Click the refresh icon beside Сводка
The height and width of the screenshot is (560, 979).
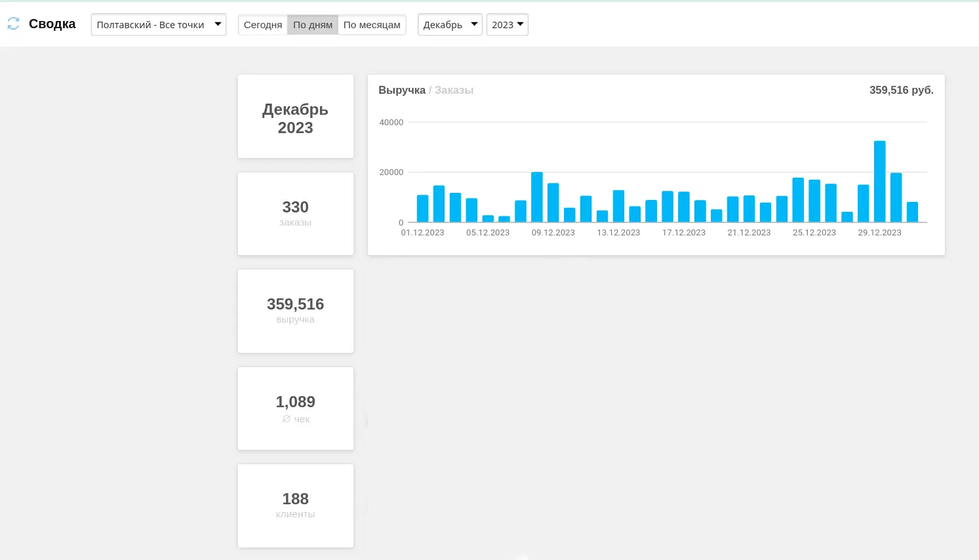click(x=13, y=24)
